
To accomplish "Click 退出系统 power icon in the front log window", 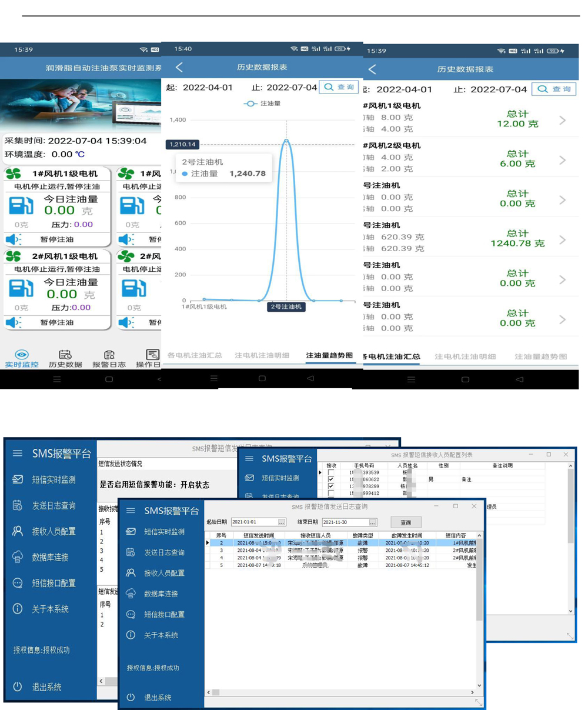I will (131, 697).
